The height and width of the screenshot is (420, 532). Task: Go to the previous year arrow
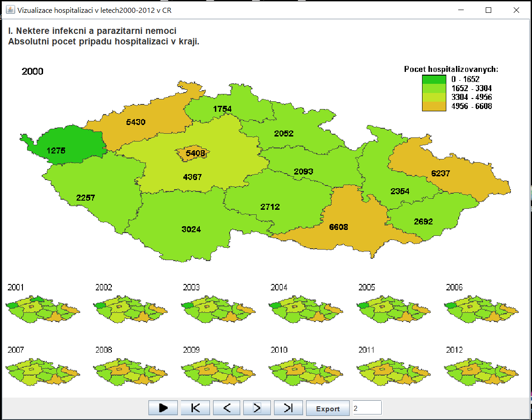coord(226,408)
